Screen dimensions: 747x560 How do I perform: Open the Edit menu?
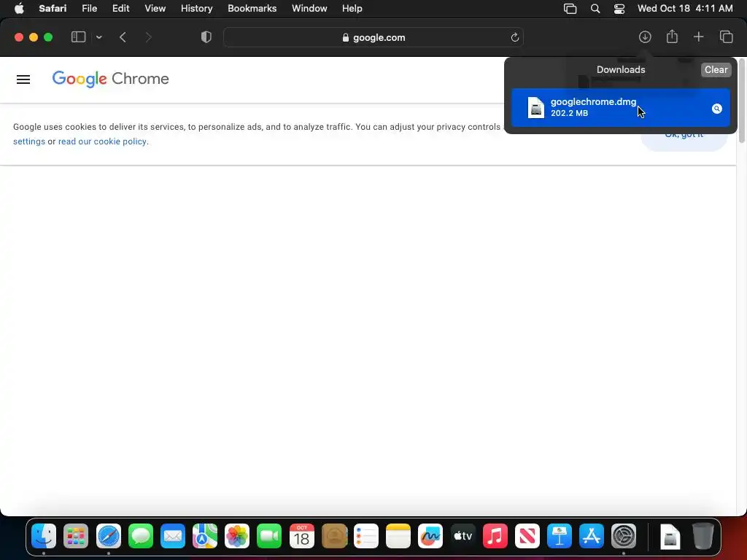120,9
